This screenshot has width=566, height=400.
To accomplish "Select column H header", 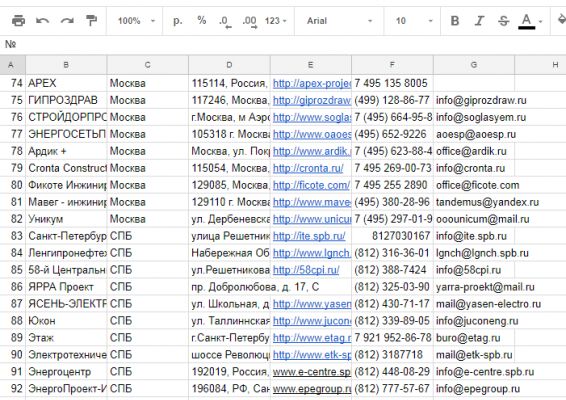I will (x=540, y=65).
